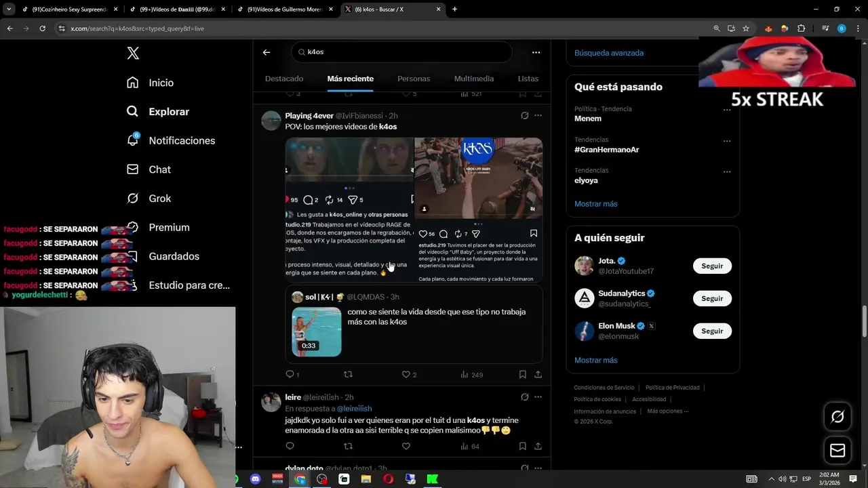Play the 0:33 quoted video thumbnail

pyautogui.click(x=317, y=331)
